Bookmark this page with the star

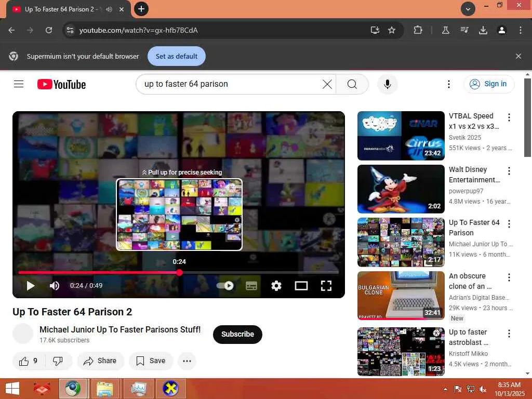[x=392, y=30]
